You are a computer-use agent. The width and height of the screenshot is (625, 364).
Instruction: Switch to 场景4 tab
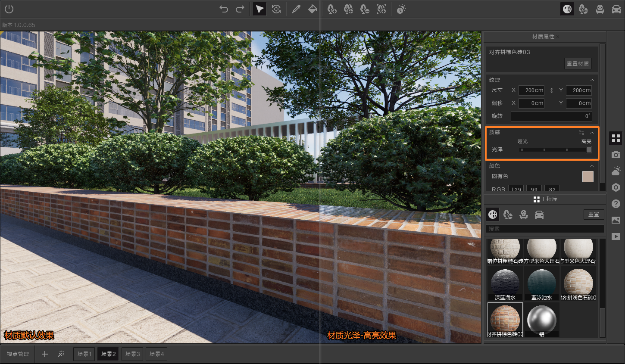[x=156, y=354]
